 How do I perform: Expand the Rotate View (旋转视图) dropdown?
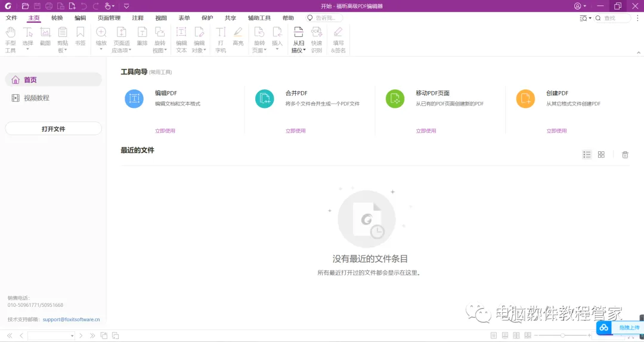(166, 51)
